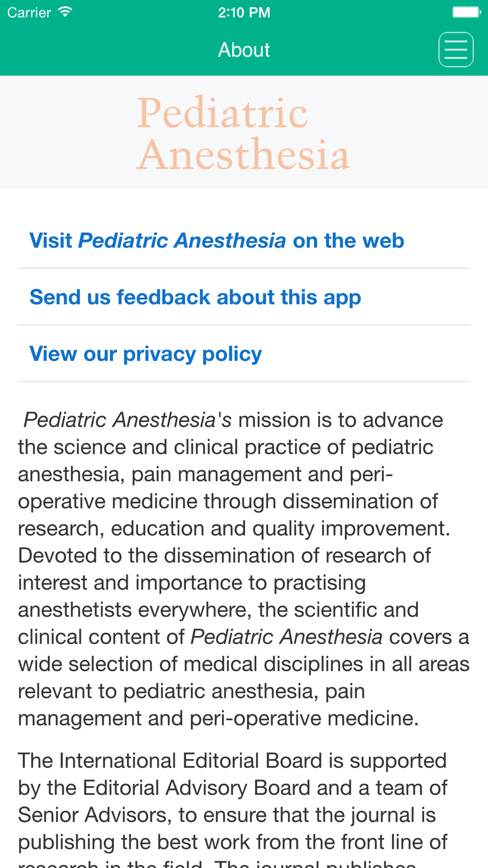488x868 pixels.
Task: Click the word Anesthesia in the logo
Action: [x=243, y=154]
